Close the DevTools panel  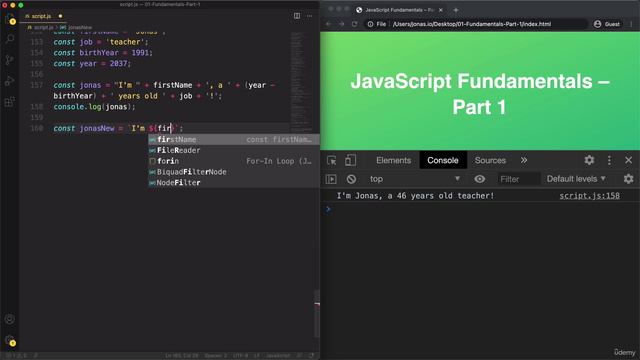[629, 160]
